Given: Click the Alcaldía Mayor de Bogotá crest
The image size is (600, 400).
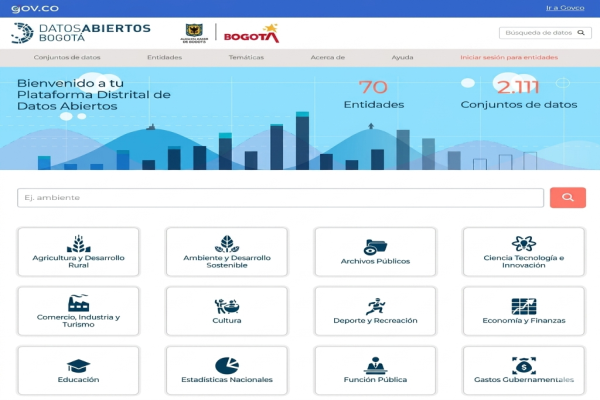Looking at the screenshot, I should click(194, 33).
